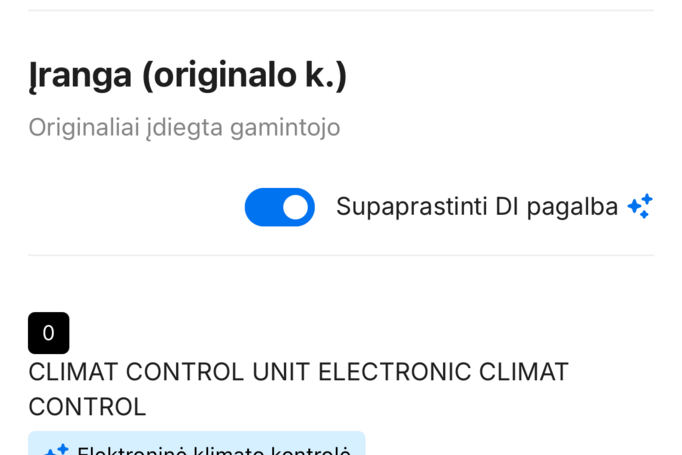Image resolution: width=682 pixels, height=455 pixels.
Task: Select the Įranga (originalo k.) heading
Action: (187, 75)
